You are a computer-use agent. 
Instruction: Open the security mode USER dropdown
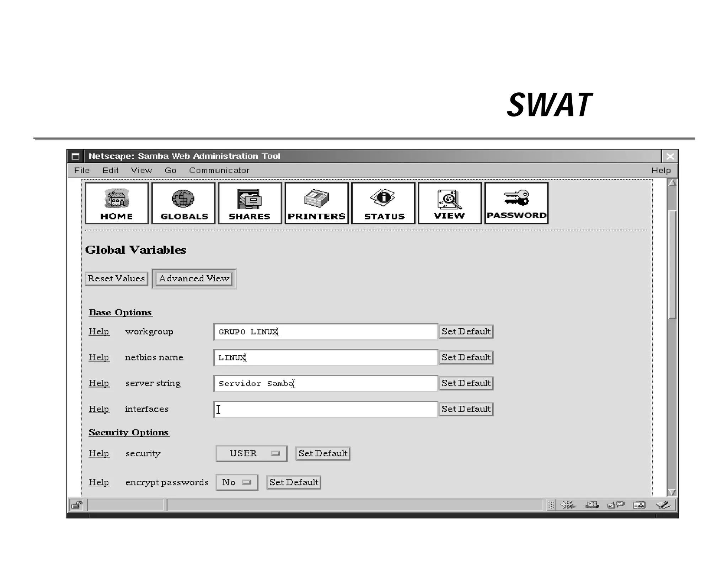251,453
